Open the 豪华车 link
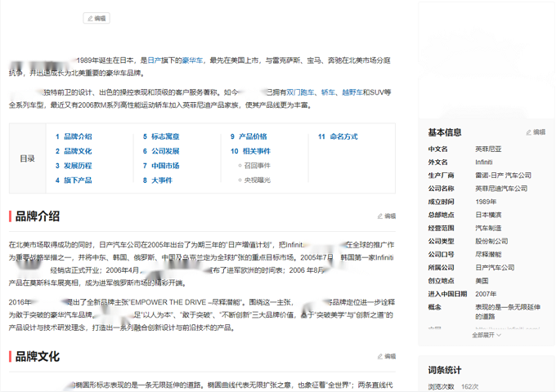Image resolution: width=556 pixels, height=392 pixels. tap(192, 60)
